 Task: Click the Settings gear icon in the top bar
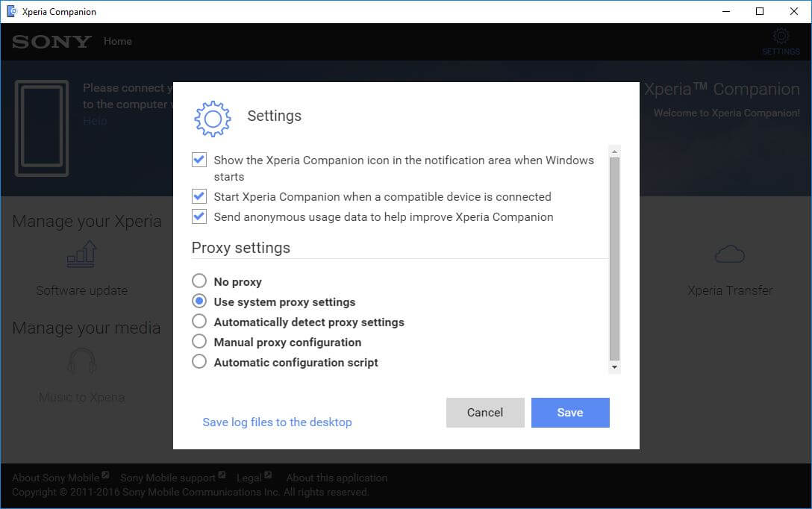click(781, 37)
